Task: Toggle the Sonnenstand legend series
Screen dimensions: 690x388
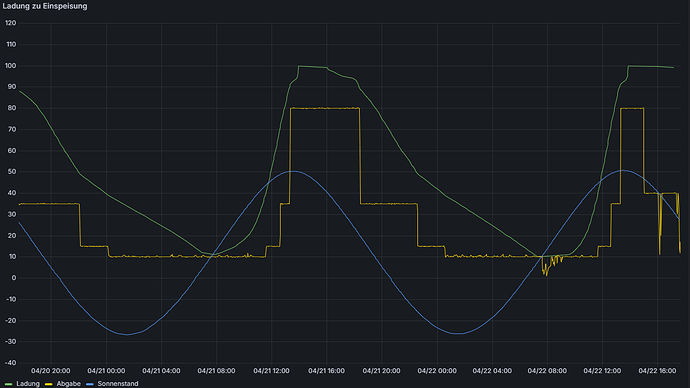Action: pos(117,384)
